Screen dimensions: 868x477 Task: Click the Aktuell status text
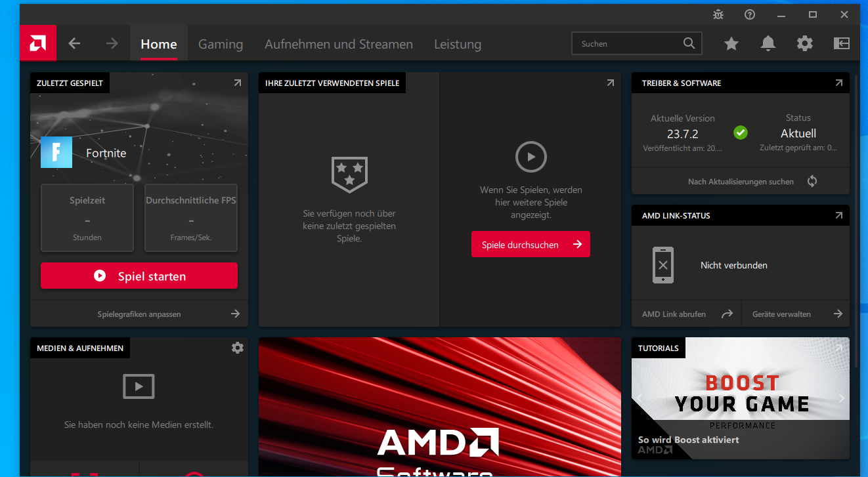click(798, 133)
